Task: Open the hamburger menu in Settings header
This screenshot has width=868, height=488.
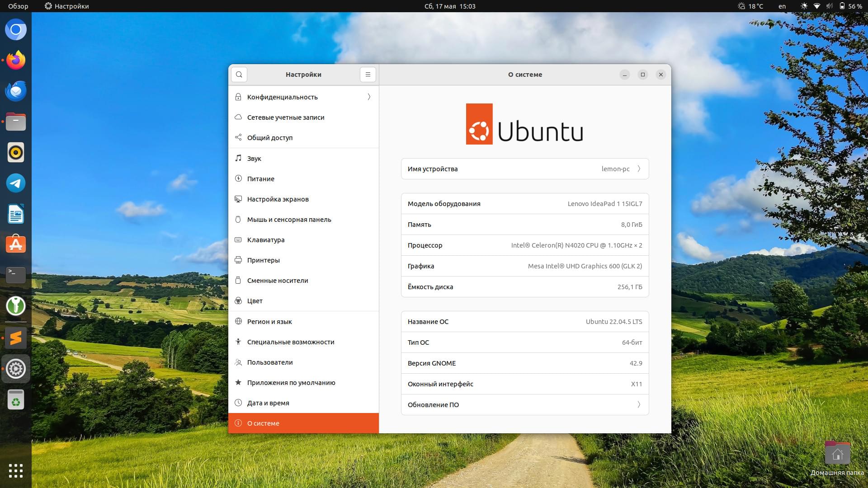Action: point(368,75)
